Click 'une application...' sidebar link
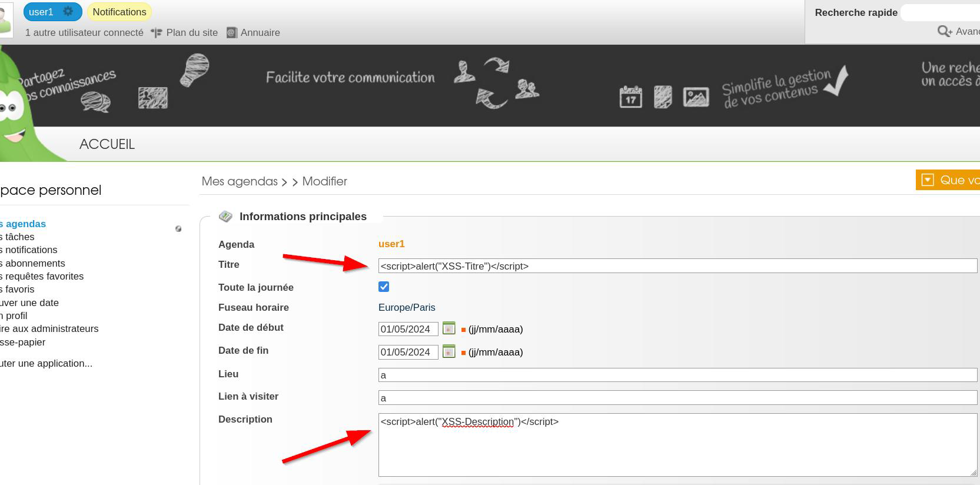 click(x=46, y=363)
